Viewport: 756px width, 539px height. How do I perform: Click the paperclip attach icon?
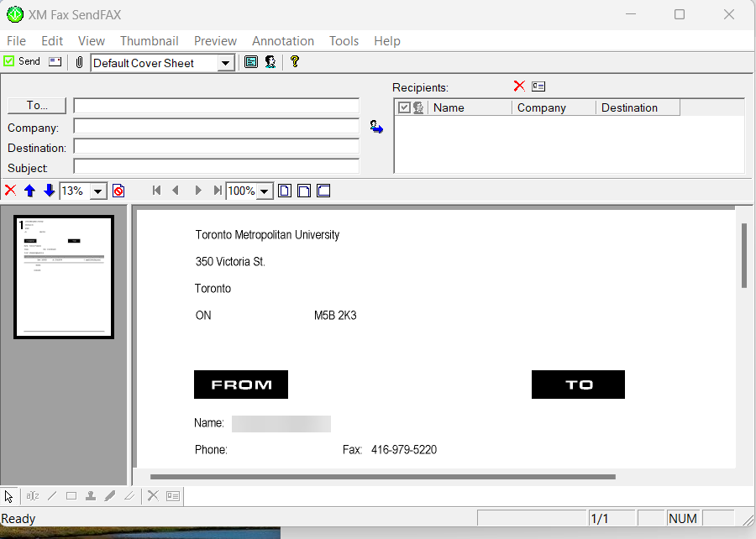click(80, 62)
